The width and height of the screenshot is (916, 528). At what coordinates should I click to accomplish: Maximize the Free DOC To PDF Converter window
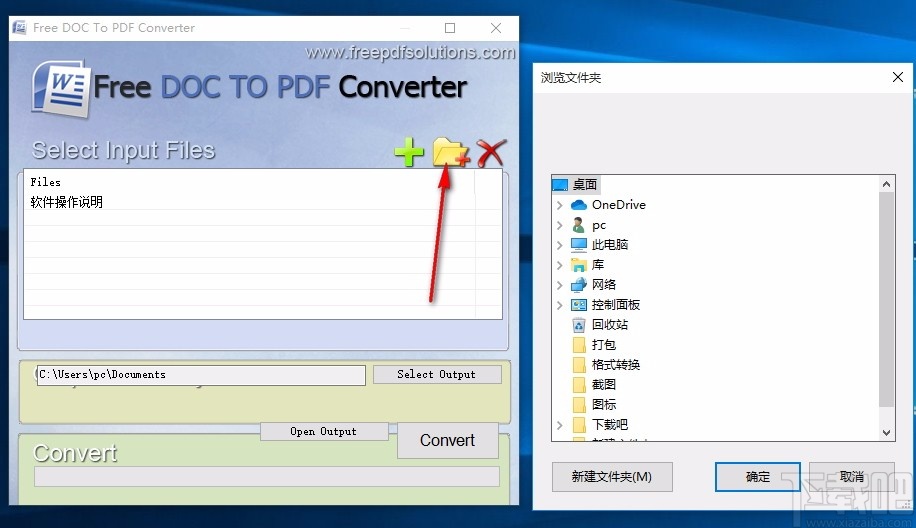(450, 27)
